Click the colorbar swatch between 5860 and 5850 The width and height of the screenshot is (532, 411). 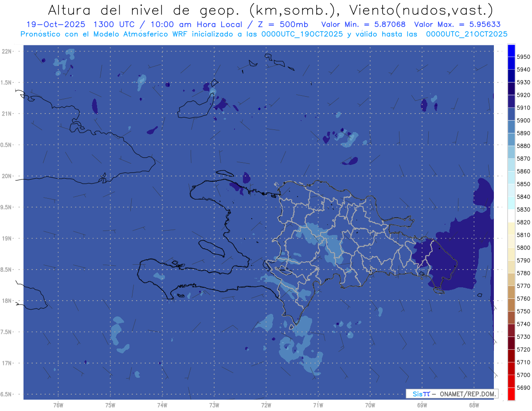coord(511,177)
